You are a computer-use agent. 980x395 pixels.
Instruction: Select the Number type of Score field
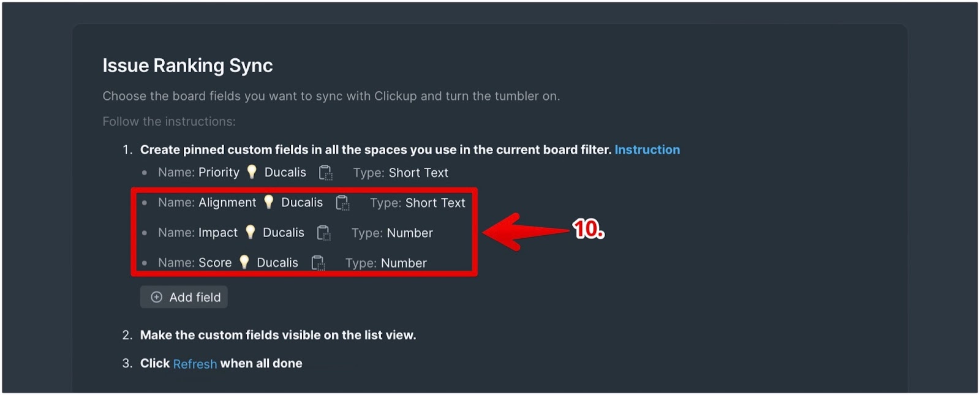pos(404,263)
